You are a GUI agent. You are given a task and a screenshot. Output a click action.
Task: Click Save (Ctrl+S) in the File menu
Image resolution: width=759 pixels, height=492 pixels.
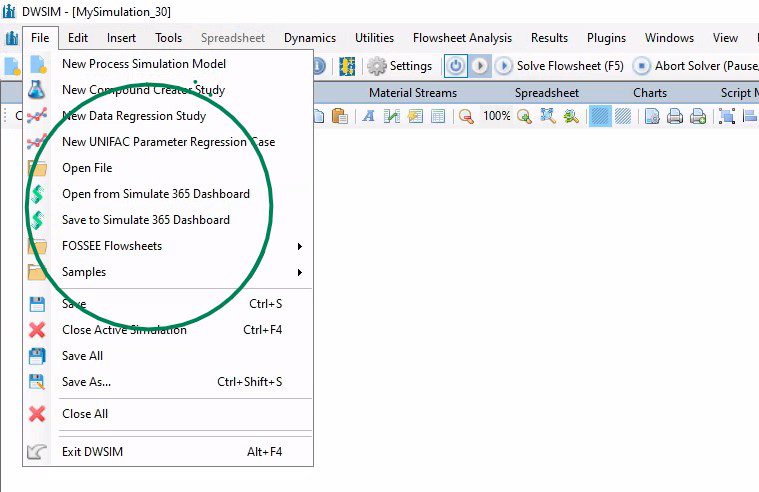pyautogui.click(x=167, y=304)
